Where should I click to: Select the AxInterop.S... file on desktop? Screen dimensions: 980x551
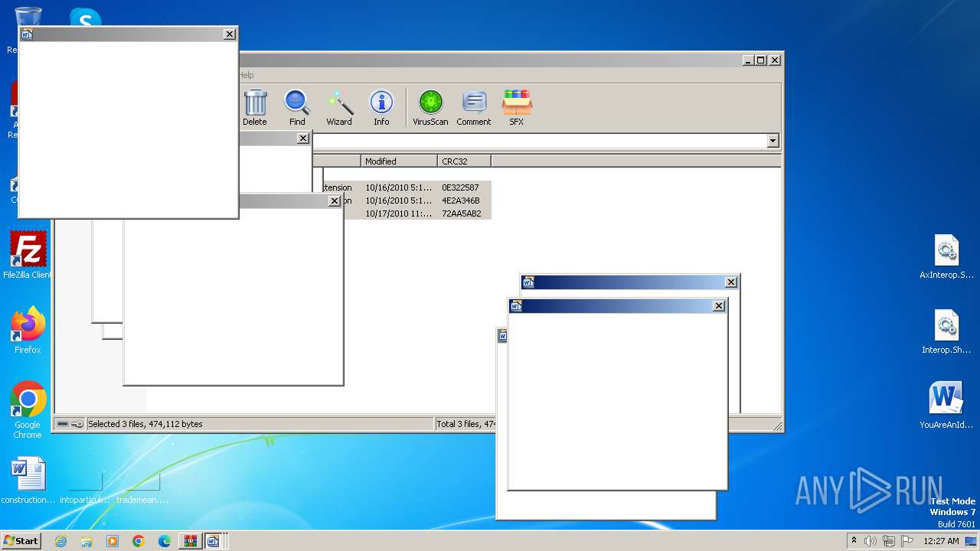(946, 257)
